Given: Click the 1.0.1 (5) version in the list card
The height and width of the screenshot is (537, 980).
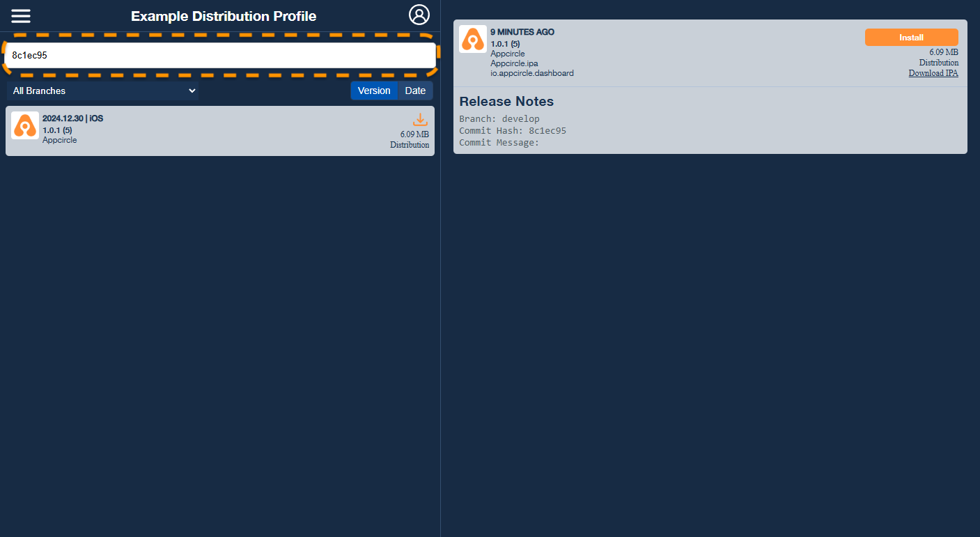Looking at the screenshot, I should point(57,130).
